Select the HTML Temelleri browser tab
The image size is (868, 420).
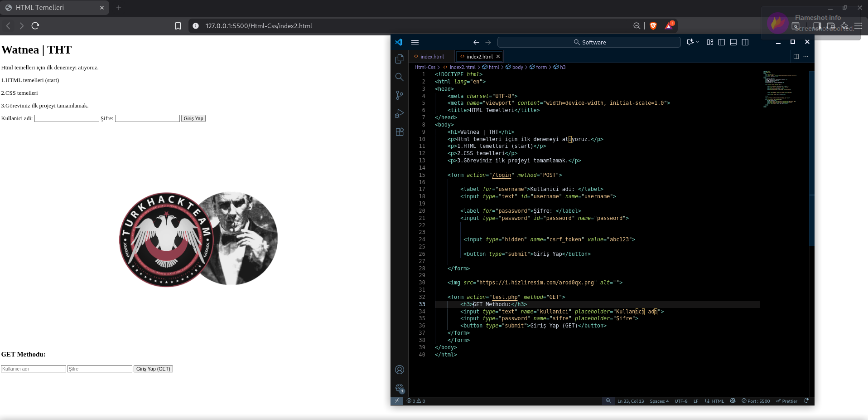point(54,8)
